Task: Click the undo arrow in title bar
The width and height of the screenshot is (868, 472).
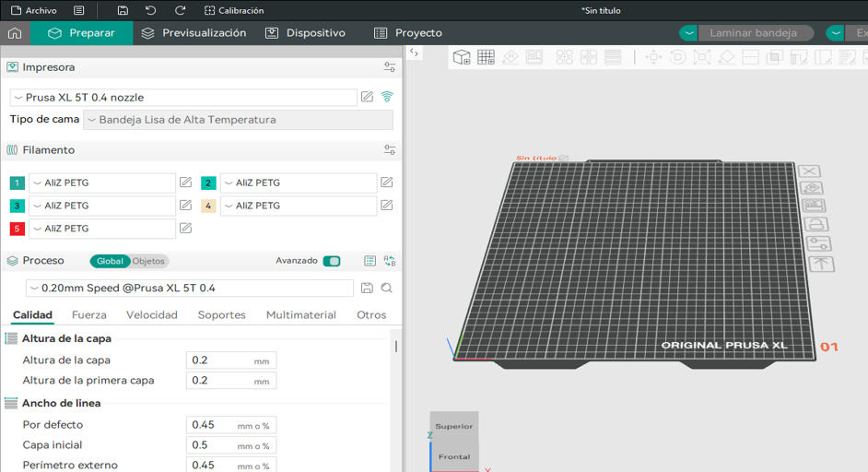Action: coord(151,10)
